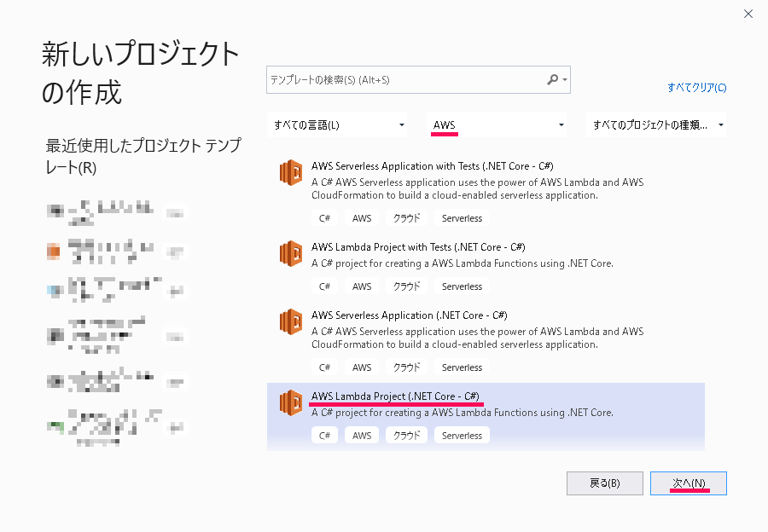Image resolution: width=768 pixels, height=532 pixels.
Task: Click クラウド tag under Serverless Application with Tests
Action: click(x=406, y=218)
